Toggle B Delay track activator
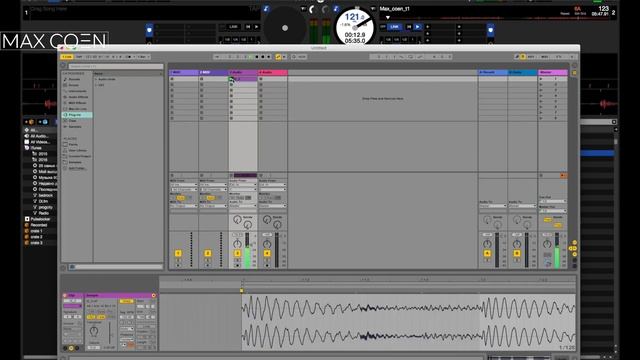The image size is (640, 360). [517, 253]
